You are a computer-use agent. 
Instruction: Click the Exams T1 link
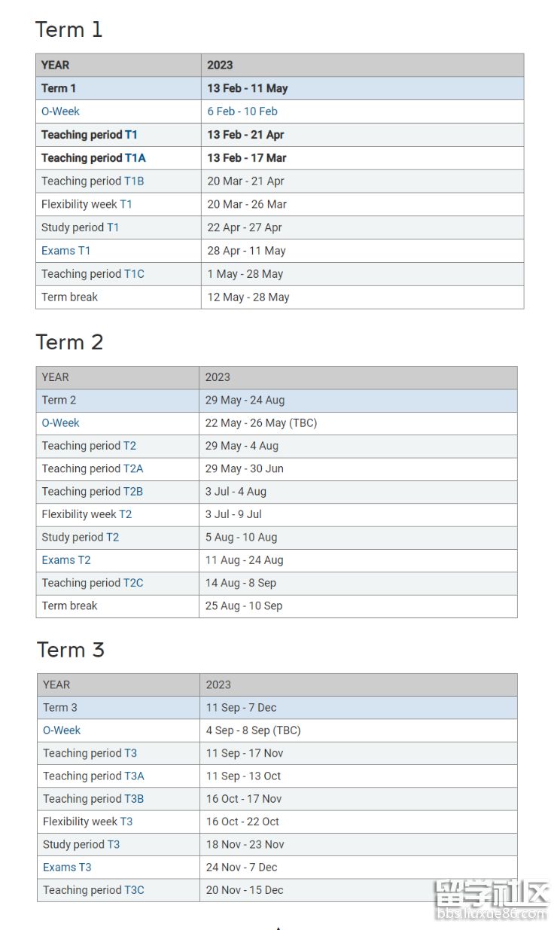[65, 251]
